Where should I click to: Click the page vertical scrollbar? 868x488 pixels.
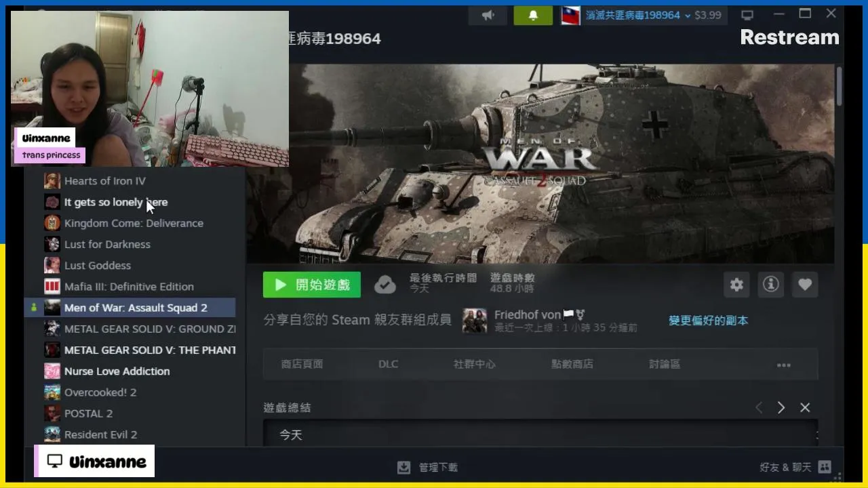click(839, 87)
